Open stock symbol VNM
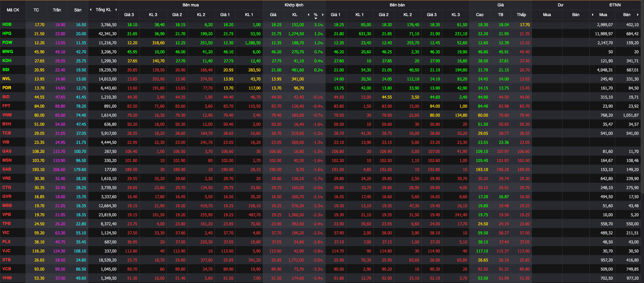This screenshot has width=644, height=283. (7, 115)
